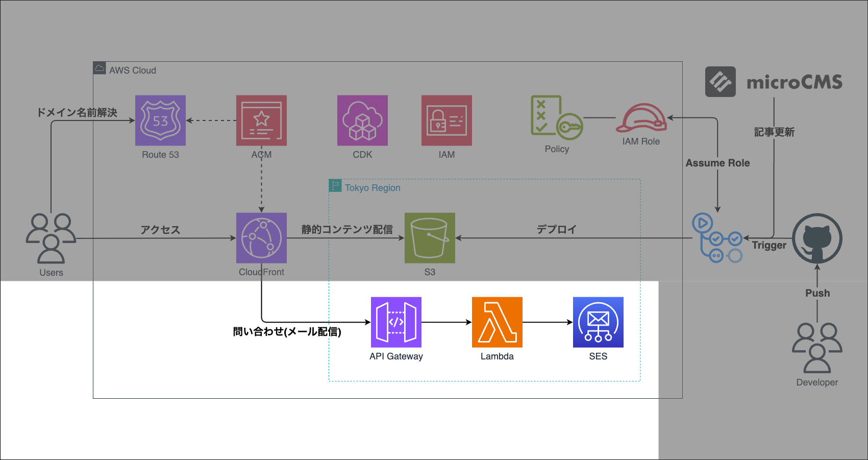
Task: Select the 'S3' label text
Action: 430,272
